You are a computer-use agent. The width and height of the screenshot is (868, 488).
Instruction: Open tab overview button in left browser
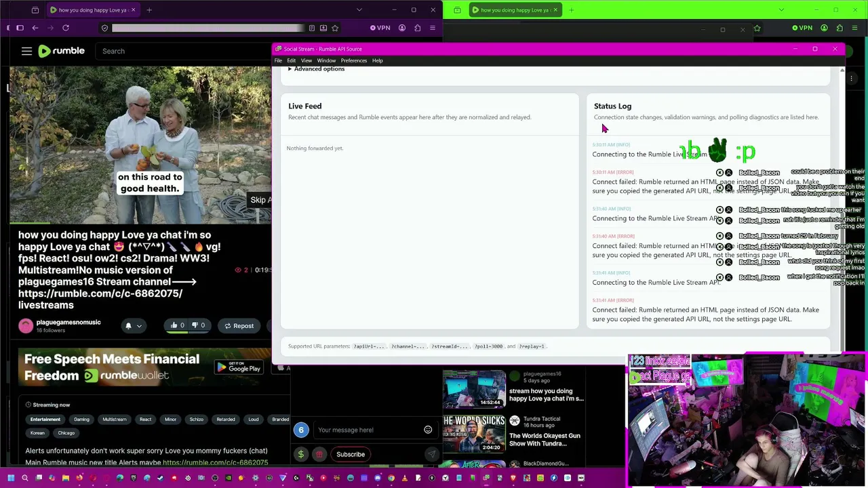(35, 10)
